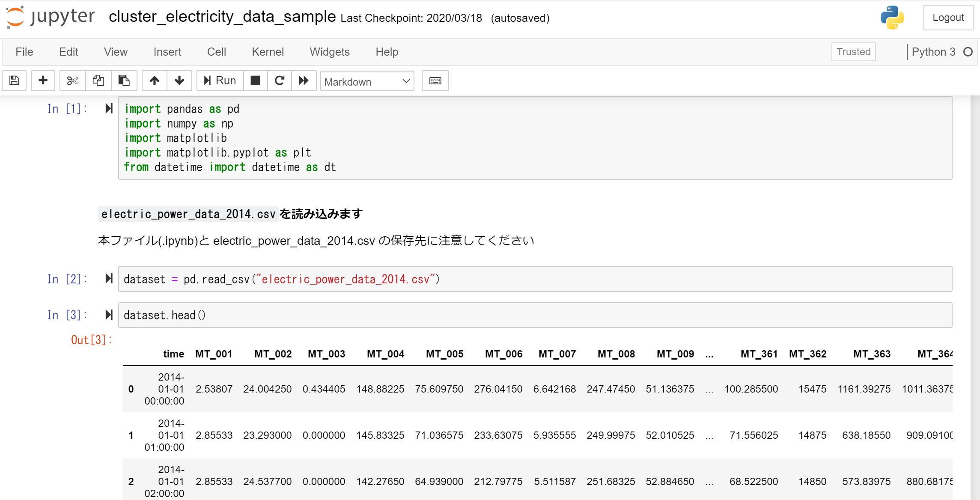Cut selected cells with the scissors icon
The image size is (980, 500).
pyautogui.click(x=72, y=81)
